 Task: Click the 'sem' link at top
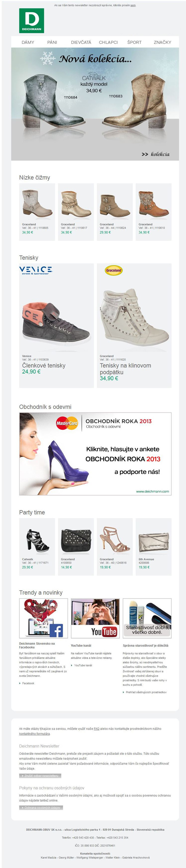[133, 5]
